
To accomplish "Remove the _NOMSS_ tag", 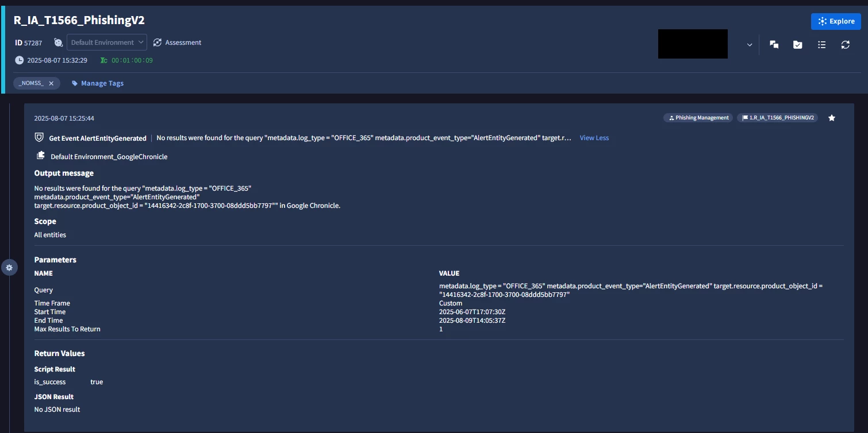I will (x=51, y=83).
